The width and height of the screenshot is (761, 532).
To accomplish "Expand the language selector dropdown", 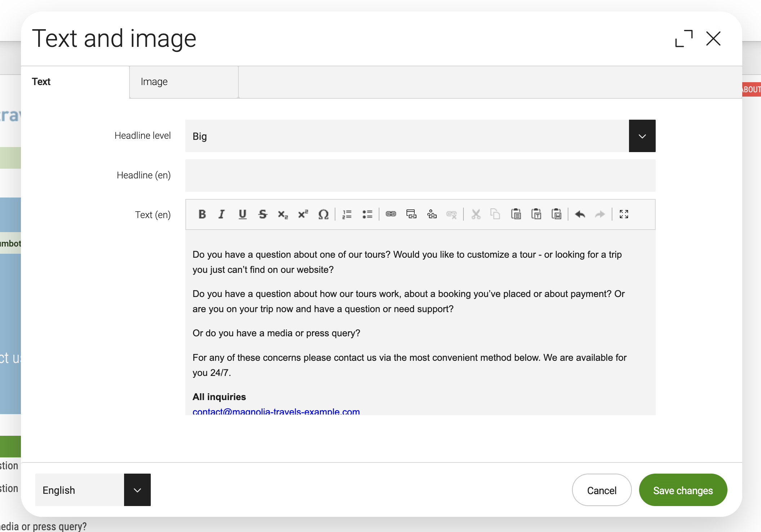I will 138,490.
